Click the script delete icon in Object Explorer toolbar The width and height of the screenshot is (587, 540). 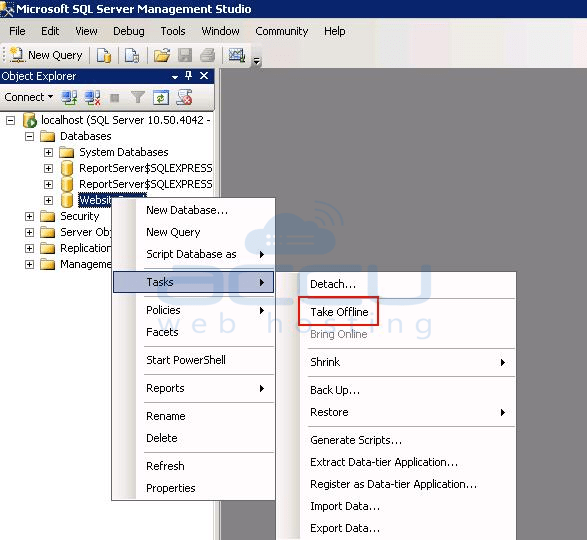184,97
